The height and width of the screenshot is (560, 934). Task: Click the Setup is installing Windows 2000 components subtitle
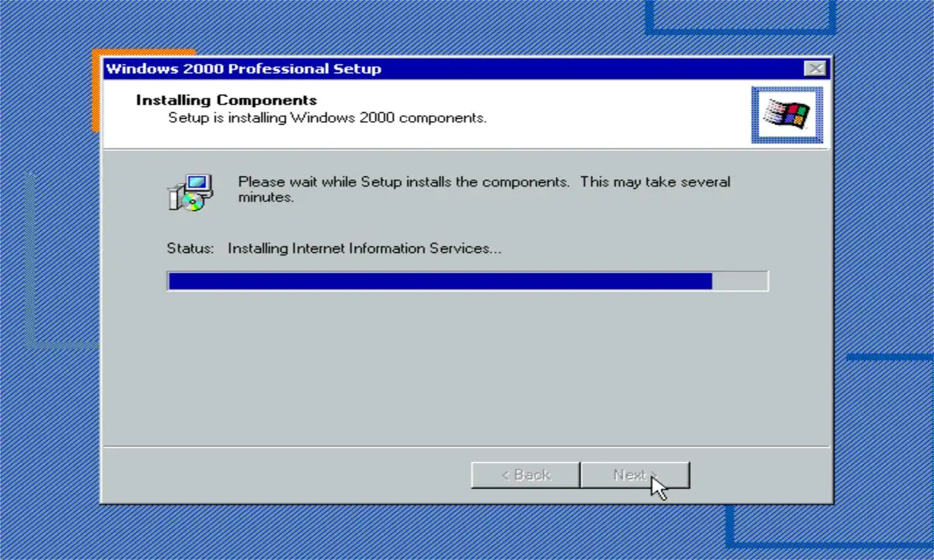328,117
